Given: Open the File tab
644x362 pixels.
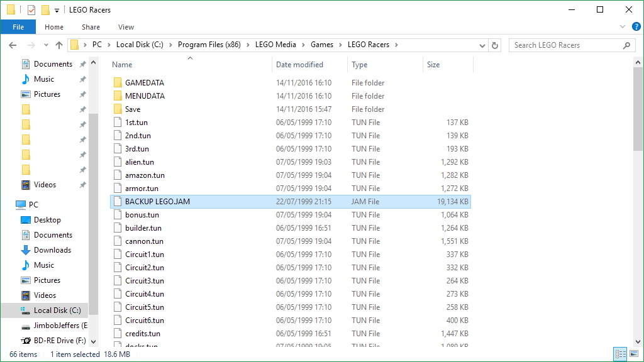Looking at the screenshot, I should tap(18, 27).
